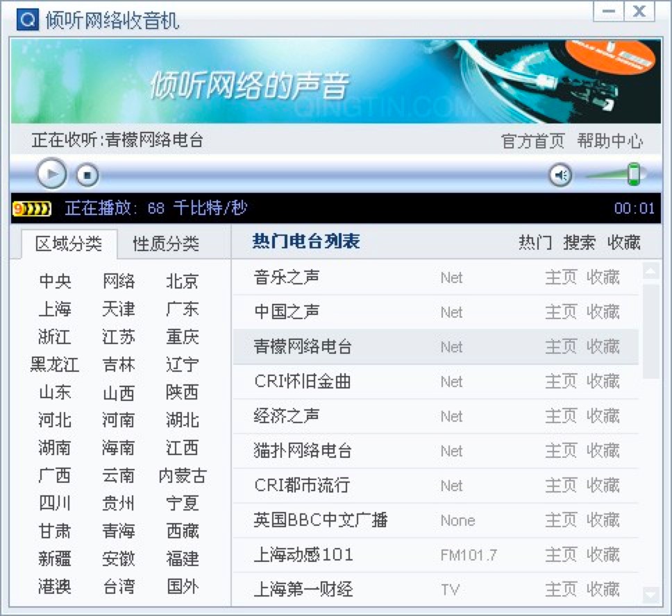This screenshot has width=672, height=616.
Task: Play the 英国BBC中文广播 station
Action: click(321, 520)
